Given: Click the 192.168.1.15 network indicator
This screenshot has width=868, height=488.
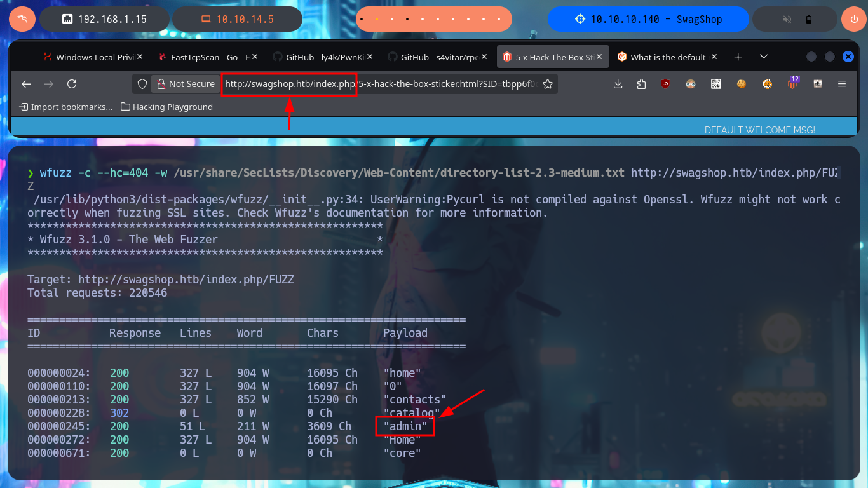Looking at the screenshot, I should [x=104, y=19].
